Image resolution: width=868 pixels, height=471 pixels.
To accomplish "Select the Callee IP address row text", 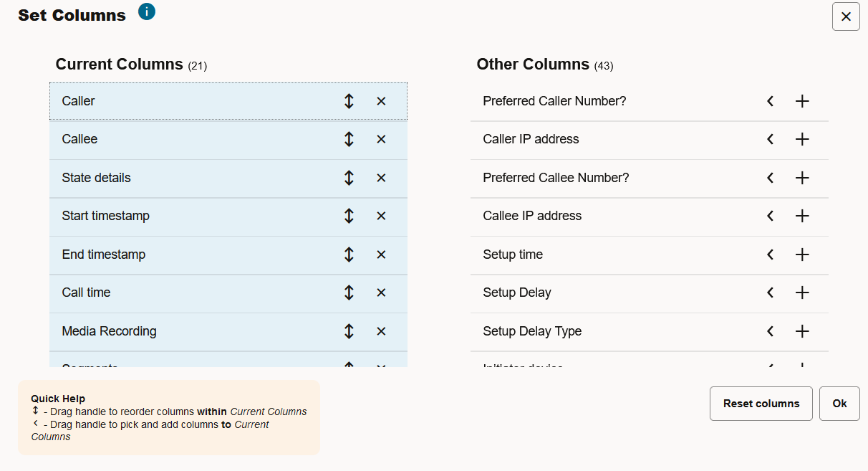I will [533, 216].
